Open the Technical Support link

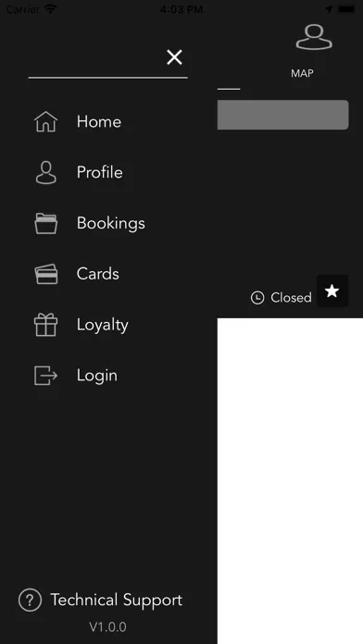(x=117, y=601)
